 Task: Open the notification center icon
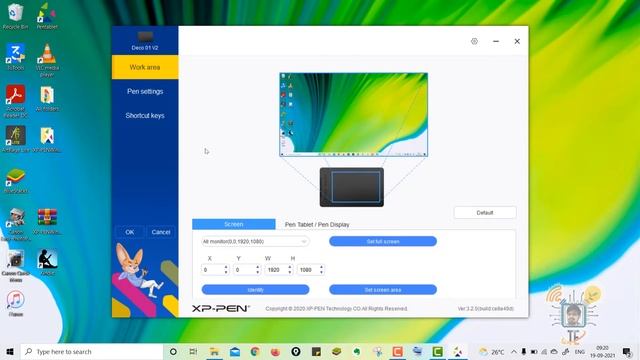point(627,351)
